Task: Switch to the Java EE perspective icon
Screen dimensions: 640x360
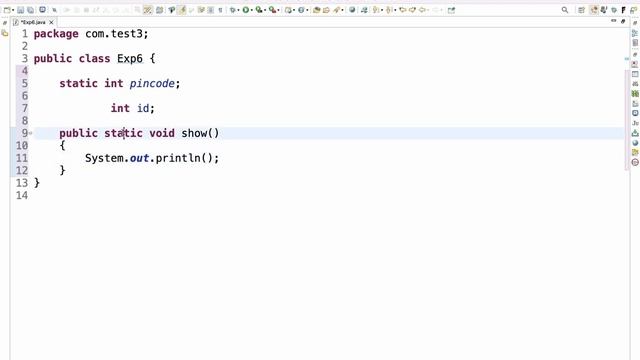Action: coord(604,10)
